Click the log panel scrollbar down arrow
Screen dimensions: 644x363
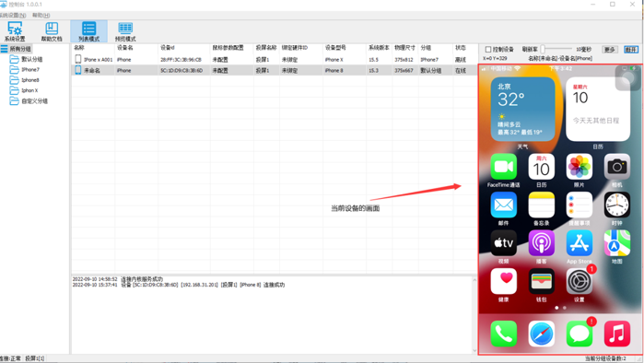[x=474, y=350]
